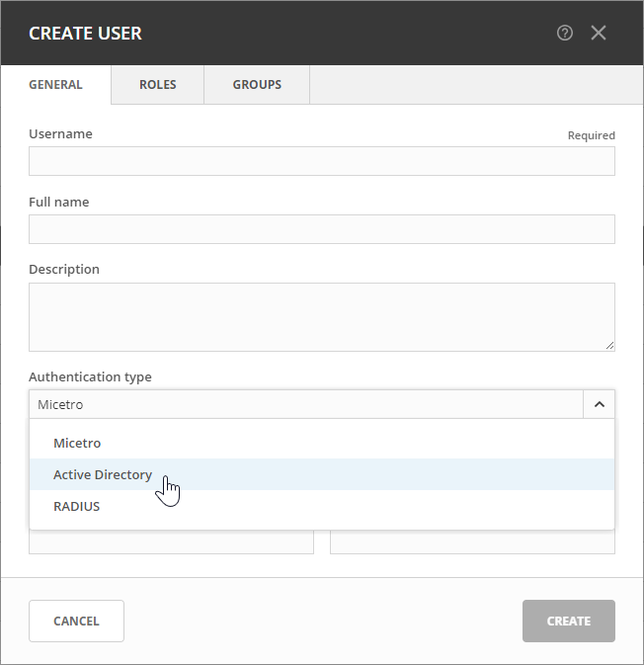
Task: Switch to the General tab
Action: click(x=55, y=85)
